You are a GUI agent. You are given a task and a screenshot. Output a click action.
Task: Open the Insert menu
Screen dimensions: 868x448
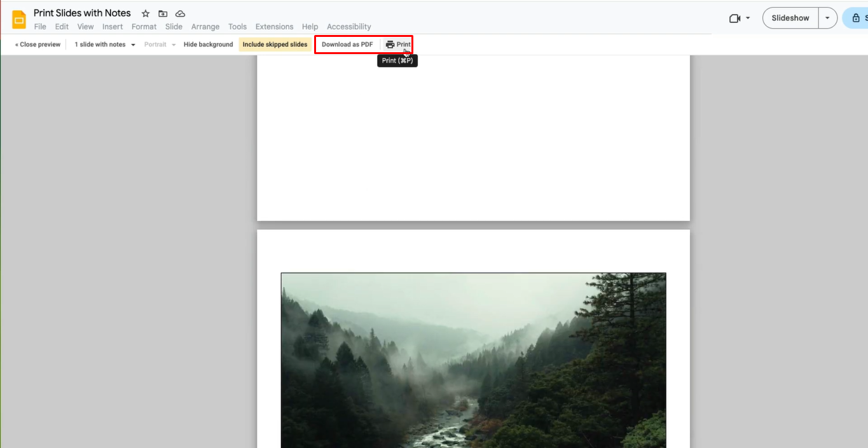click(113, 27)
